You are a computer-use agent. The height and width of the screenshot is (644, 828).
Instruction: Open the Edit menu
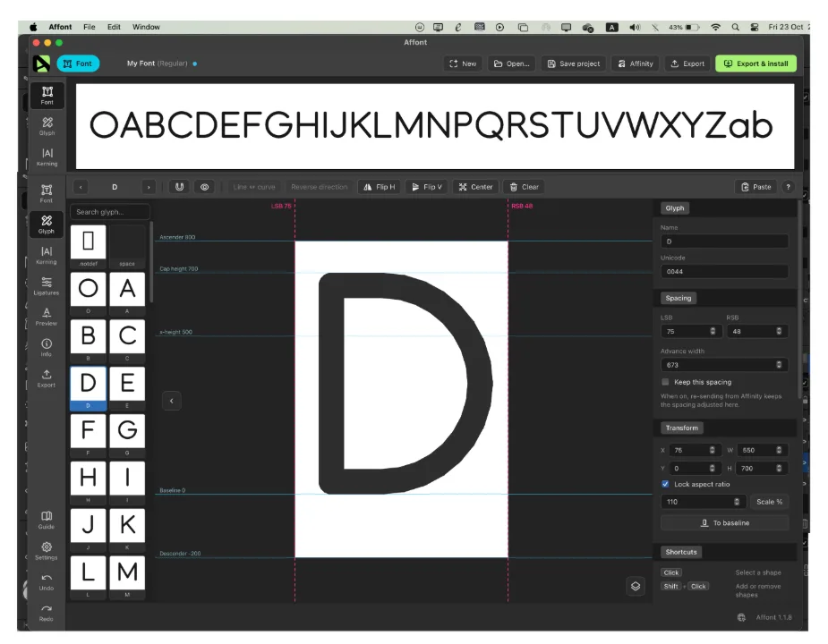(114, 27)
